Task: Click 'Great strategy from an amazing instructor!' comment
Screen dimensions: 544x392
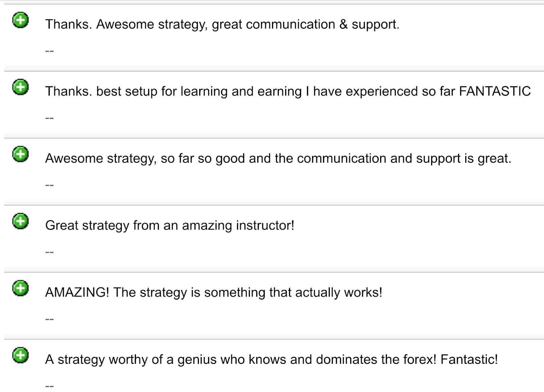Action: pyautogui.click(x=170, y=226)
